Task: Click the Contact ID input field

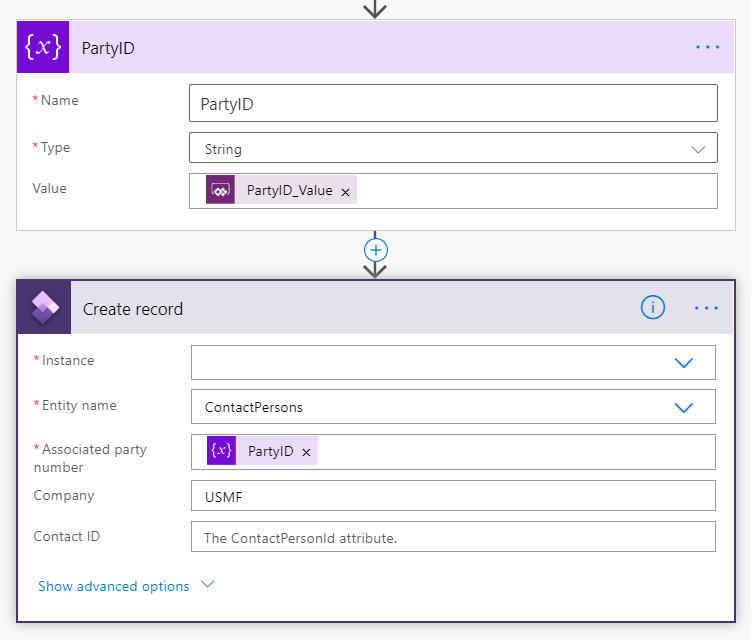Action: click(x=452, y=537)
